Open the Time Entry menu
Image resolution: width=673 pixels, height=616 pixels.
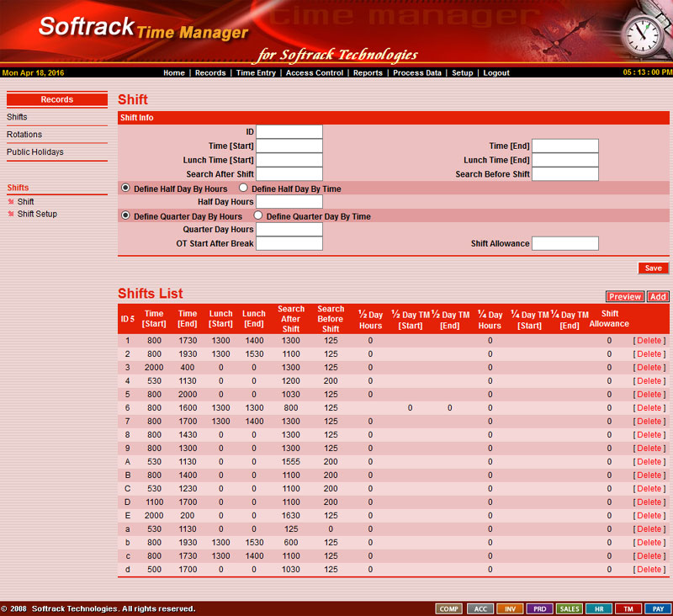pos(256,73)
